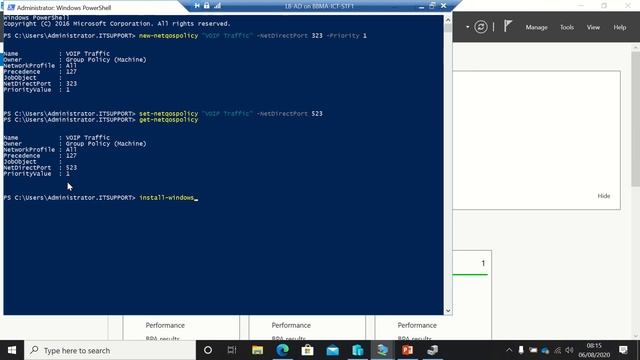Screen dimensions: 640x360
Task: Click the pin icon on the remote connection bar
Action: coord(197,6)
